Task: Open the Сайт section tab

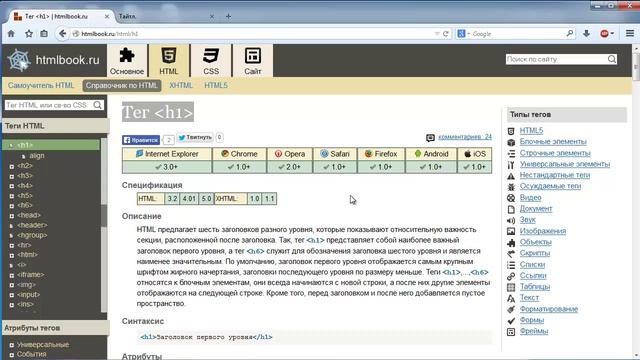Action: tap(253, 60)
